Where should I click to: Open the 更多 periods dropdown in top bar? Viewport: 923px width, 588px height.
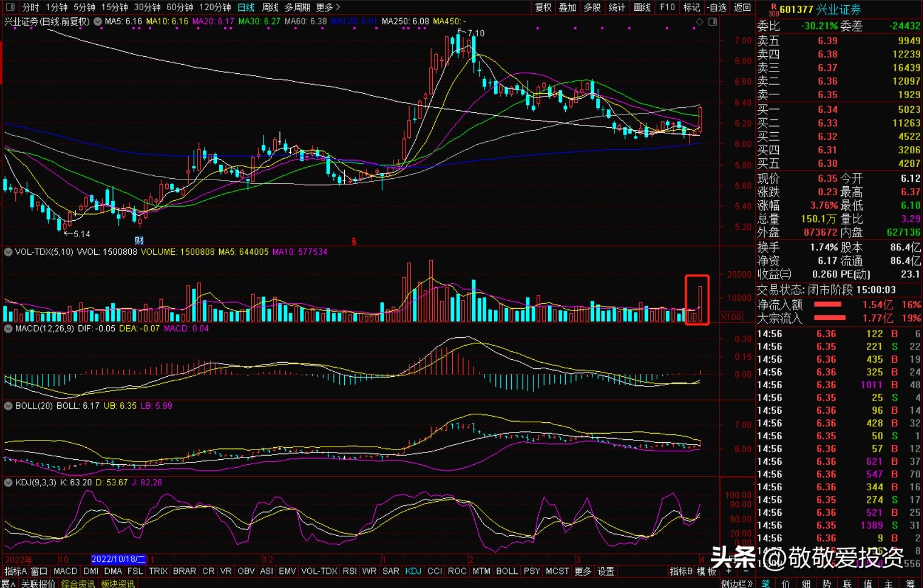coord(328,7)
